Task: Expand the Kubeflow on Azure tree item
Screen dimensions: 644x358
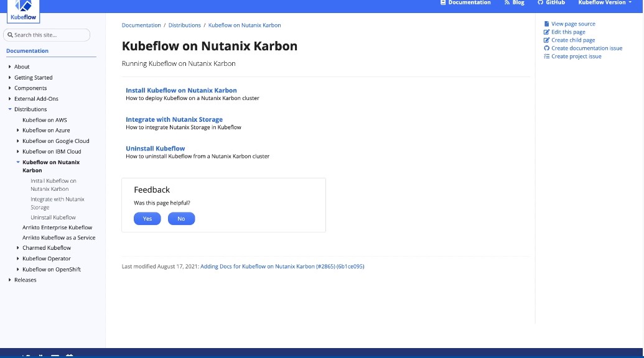Action: pyautogui.click(x=18, y=131)
